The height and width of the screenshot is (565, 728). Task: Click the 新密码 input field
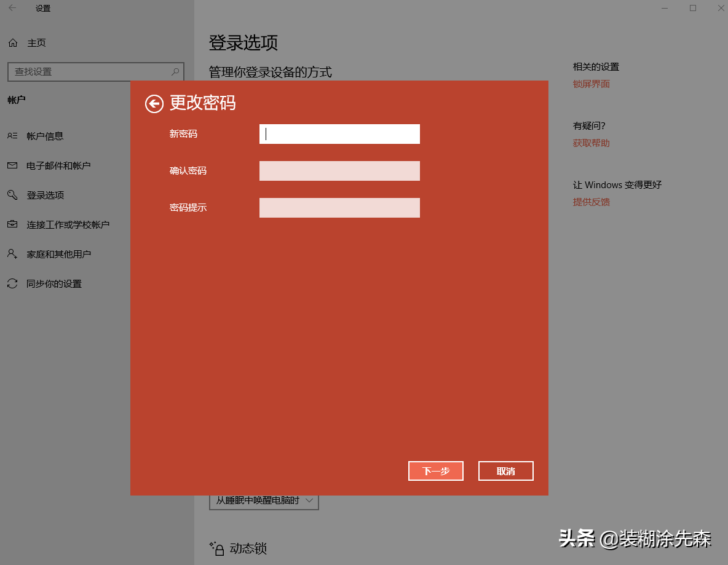339,134
